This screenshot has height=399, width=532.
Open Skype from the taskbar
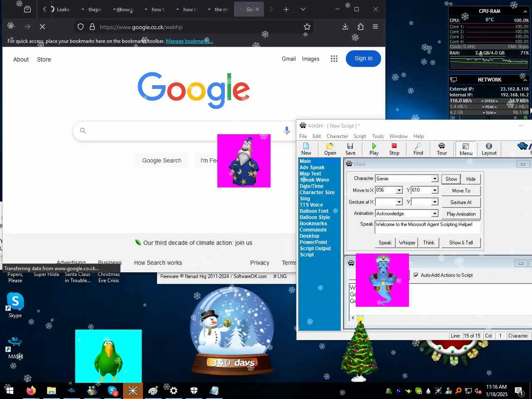click(x=113, y=391)
